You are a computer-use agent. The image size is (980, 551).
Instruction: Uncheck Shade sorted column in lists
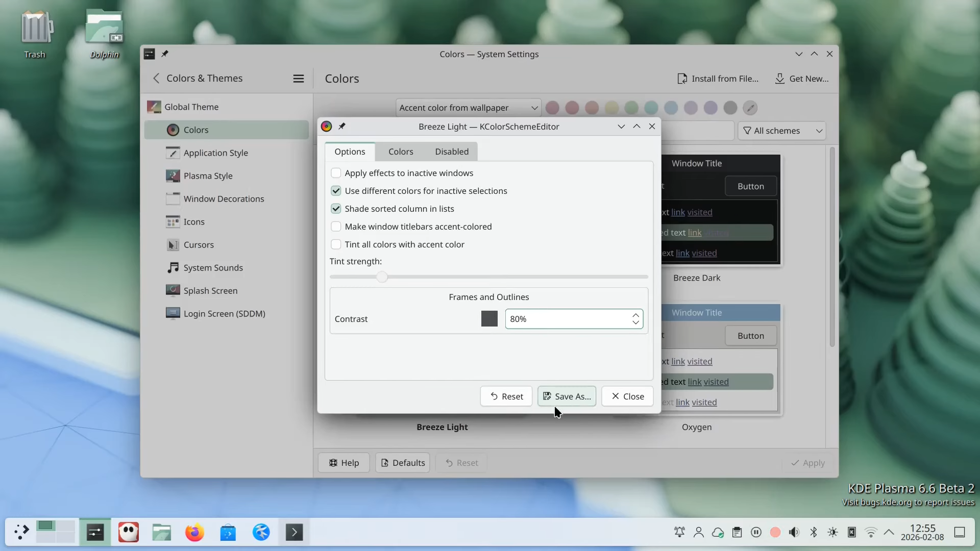coord(336,209)
